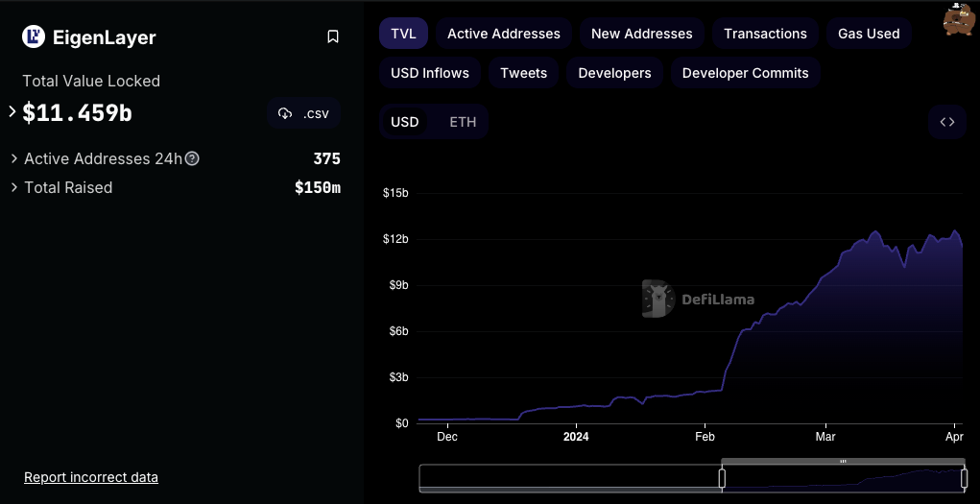
Task: Toggle the TVL chart metric
Action: point(404,34)
